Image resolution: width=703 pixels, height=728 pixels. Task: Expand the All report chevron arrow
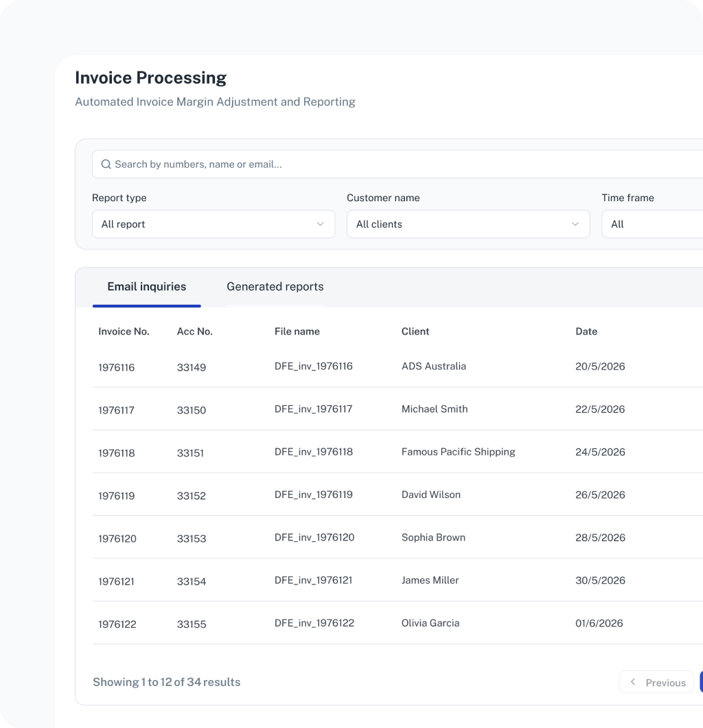(x=320, y=225)
